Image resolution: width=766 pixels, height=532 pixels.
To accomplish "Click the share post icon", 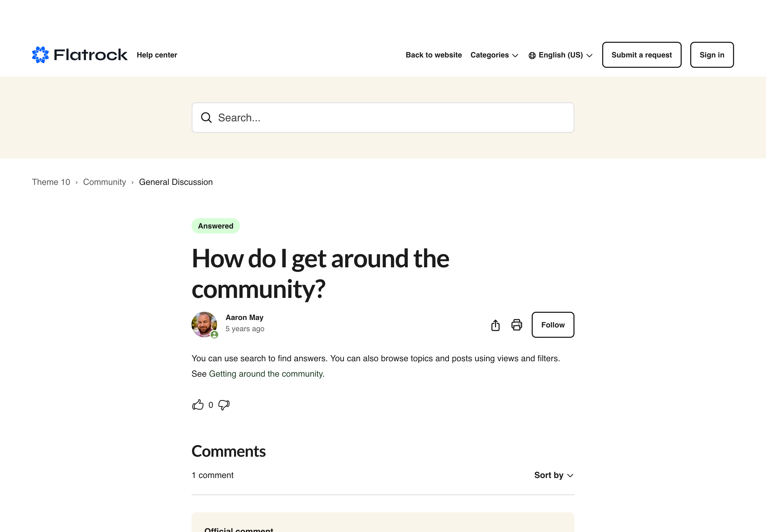I will [x=495, y=325].
